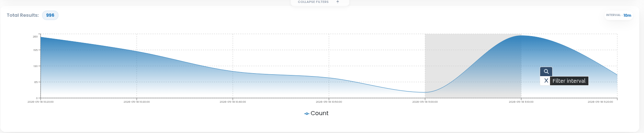Click the Total Results label
Screen dimensions: 644x133
23,15
